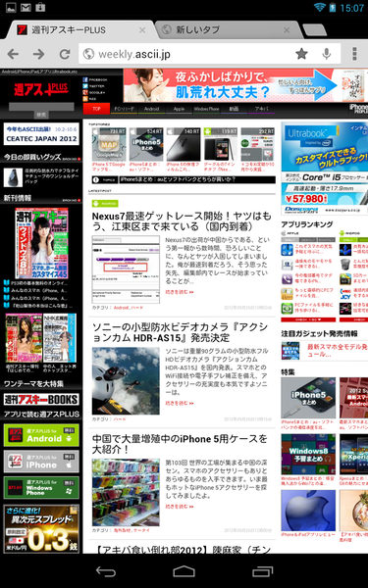Viewport: 368px width, 588px height.
Task: Open the Windows8予習まとめ feature thumbnail
Action: (308, 455)
